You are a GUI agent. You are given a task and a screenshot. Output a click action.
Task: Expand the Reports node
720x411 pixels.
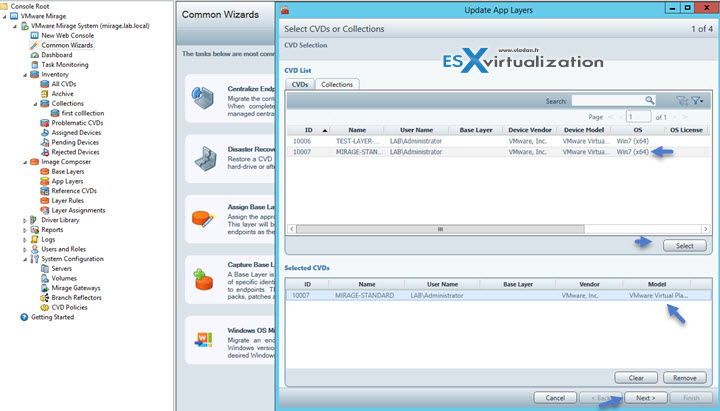pos(25,230)
